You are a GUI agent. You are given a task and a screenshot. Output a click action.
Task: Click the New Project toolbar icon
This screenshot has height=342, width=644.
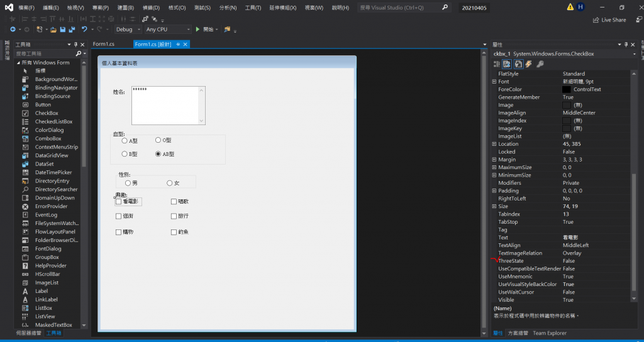click(40, 29)
